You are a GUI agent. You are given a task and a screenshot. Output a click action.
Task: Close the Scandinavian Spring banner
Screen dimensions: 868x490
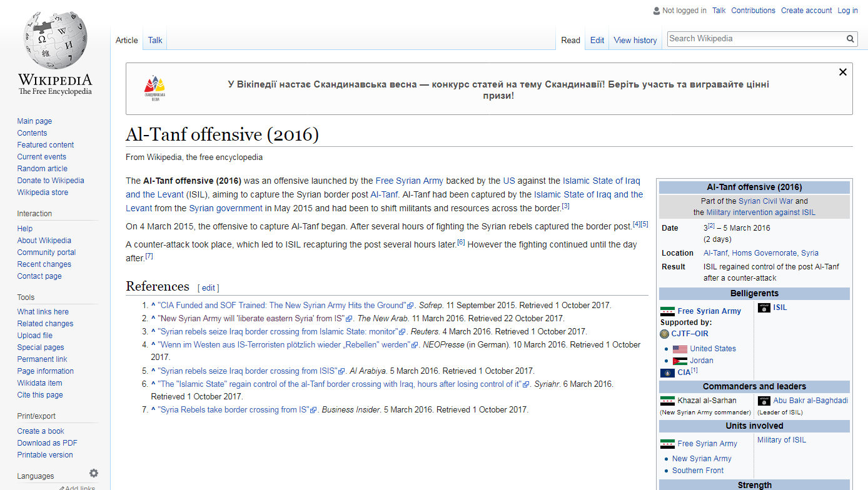point(842,72)
